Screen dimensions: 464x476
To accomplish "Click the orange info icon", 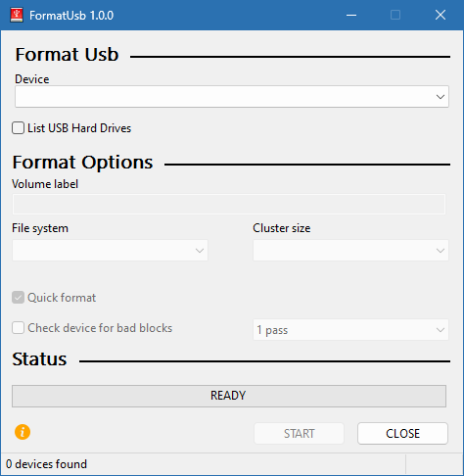I will 23,432.
